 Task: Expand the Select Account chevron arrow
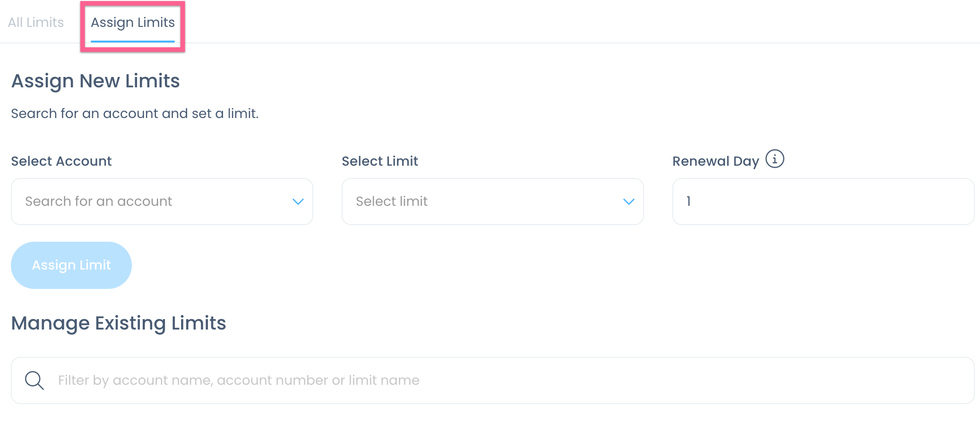pyautogui.click(x=298, y=202)
